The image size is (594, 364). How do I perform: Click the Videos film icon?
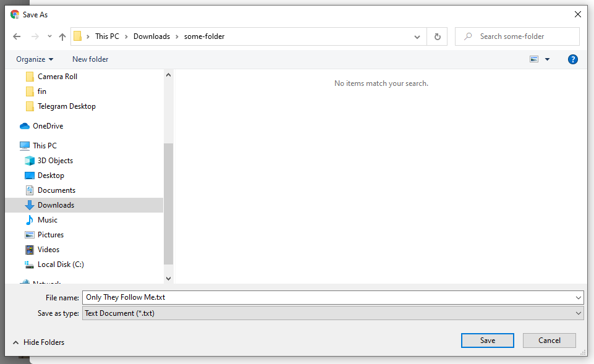pyautogui.click(x=30, y=250)
